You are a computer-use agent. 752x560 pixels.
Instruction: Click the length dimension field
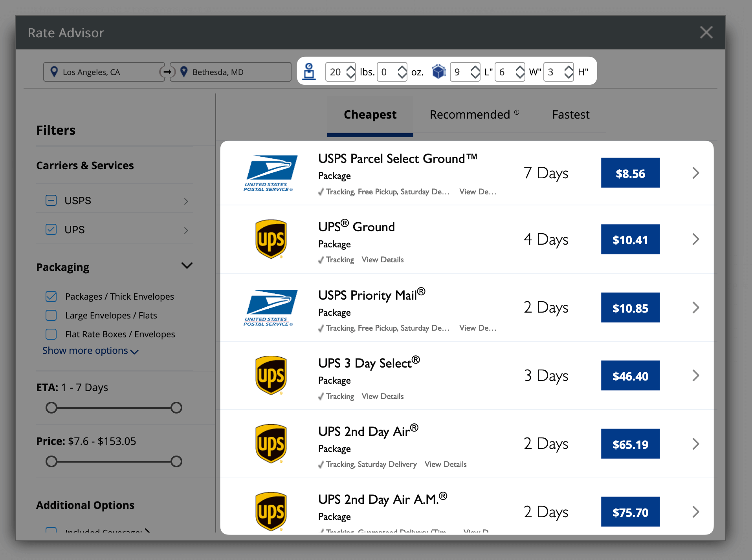click(x=465, y=72)
